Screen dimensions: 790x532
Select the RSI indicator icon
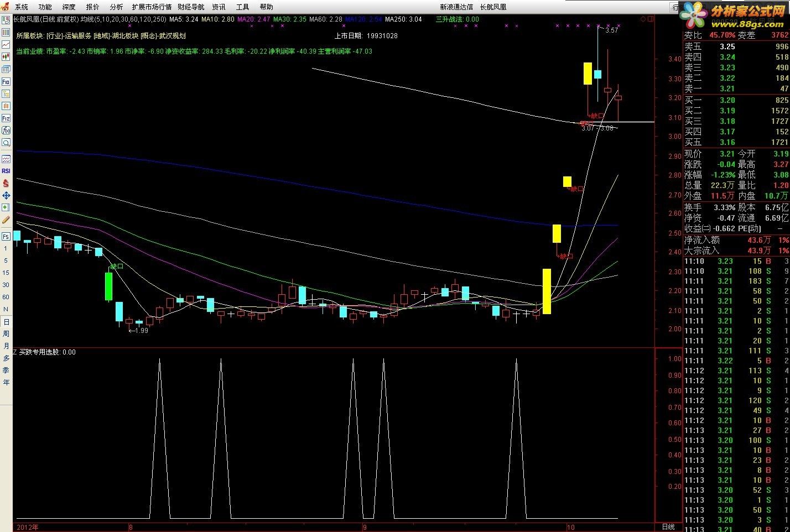pyautogui.click(x=6, y=171)
